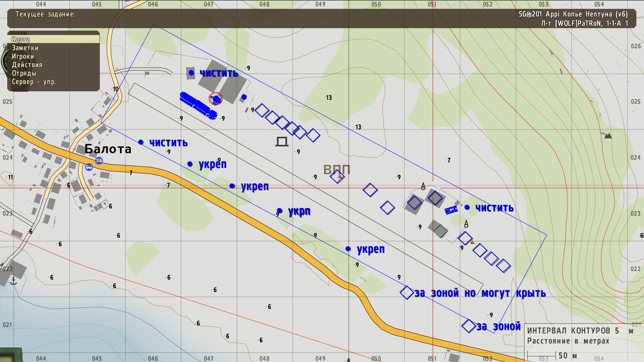
Task: Click blue dot beside укрп label
Action: 280,211
